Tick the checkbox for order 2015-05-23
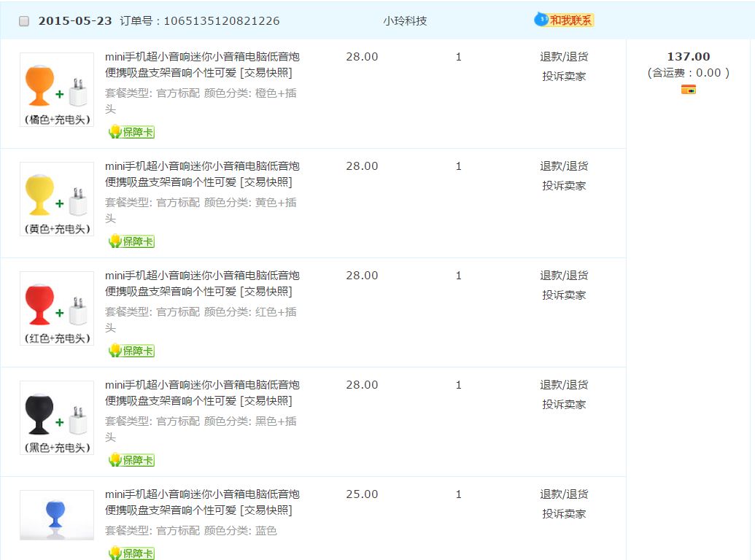This screenshot has width=755, height=560. (24, 21)
